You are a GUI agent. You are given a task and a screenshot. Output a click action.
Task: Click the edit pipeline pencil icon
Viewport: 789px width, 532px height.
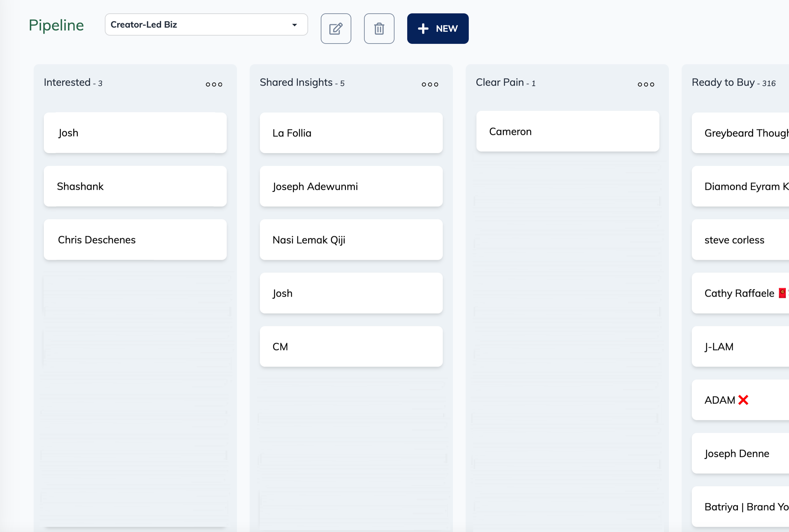[335, 28]
